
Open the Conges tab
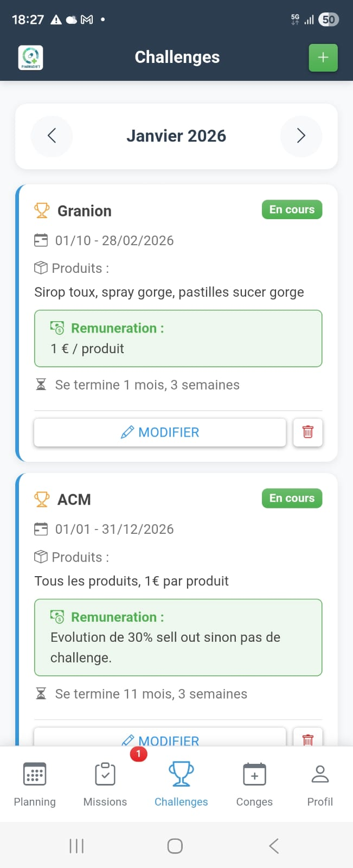pyautogui.click(x=254, y=784)
